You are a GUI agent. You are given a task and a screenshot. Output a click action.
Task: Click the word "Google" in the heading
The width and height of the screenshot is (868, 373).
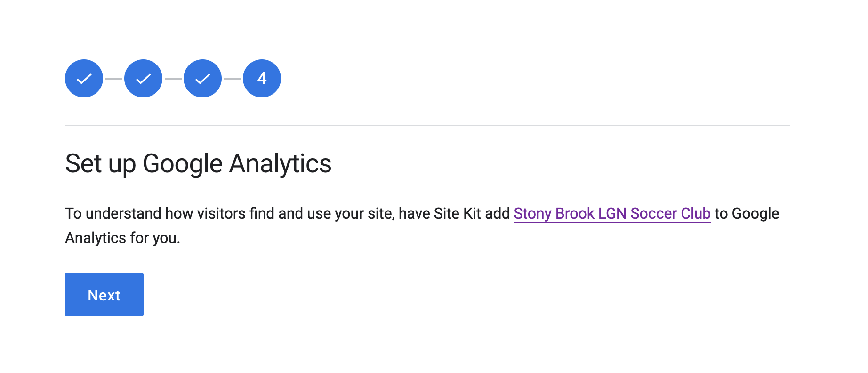(183, 164)
